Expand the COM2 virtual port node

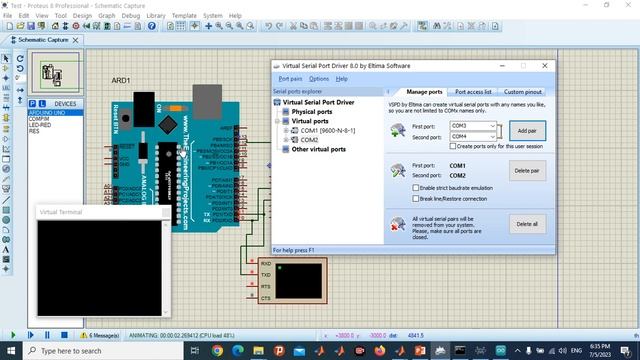[x=286, y=140]
